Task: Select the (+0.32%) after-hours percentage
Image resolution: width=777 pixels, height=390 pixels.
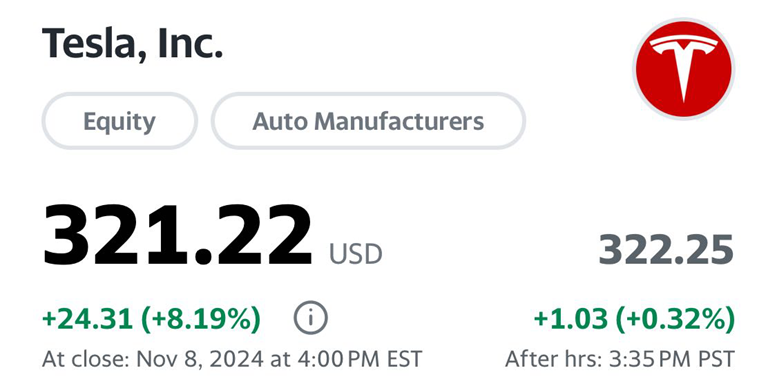Action: tap(675, 319)
